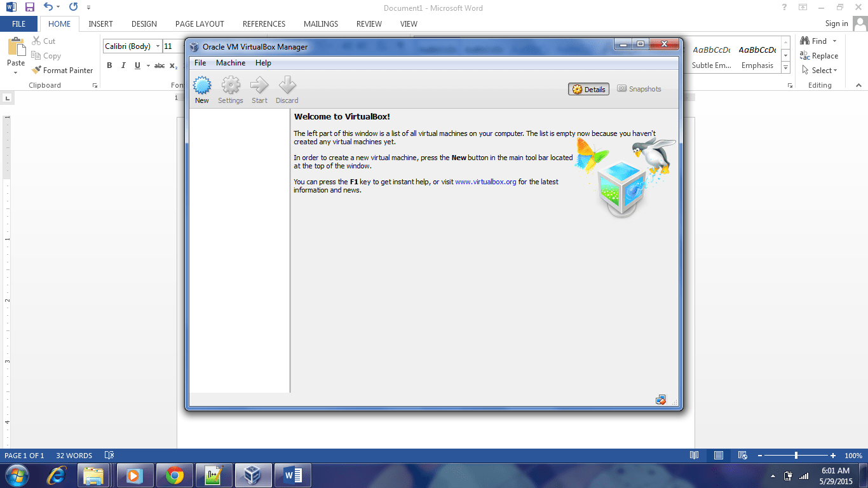
Task: Apply Subscript formatting in Word
Action: [x=173, y=65]
